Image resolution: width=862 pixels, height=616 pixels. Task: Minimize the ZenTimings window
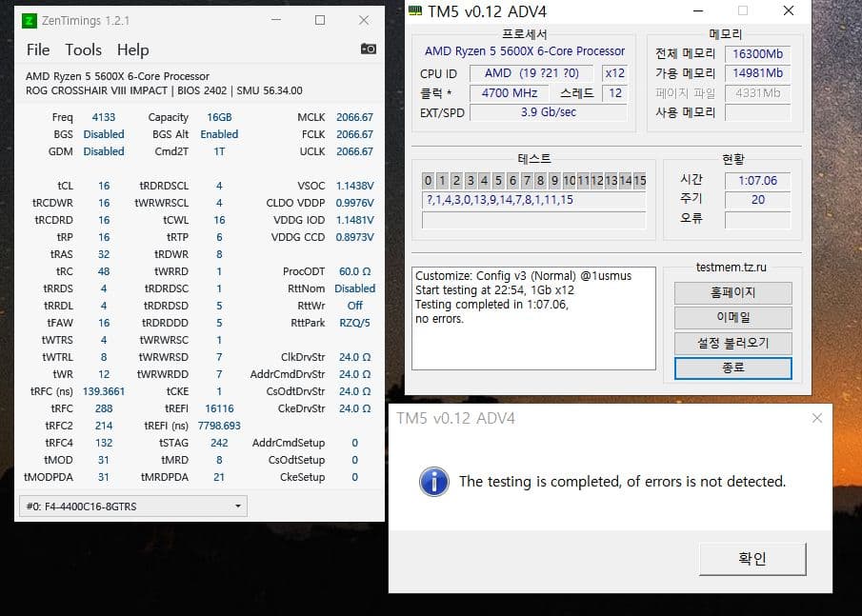pyautogui.click(x=276, y=20)
